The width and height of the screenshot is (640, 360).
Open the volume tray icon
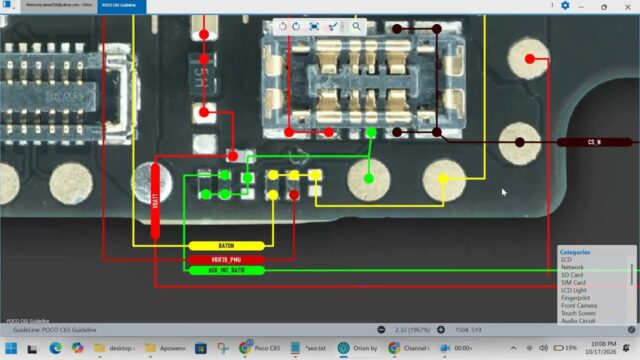click(x=543, y=348)
